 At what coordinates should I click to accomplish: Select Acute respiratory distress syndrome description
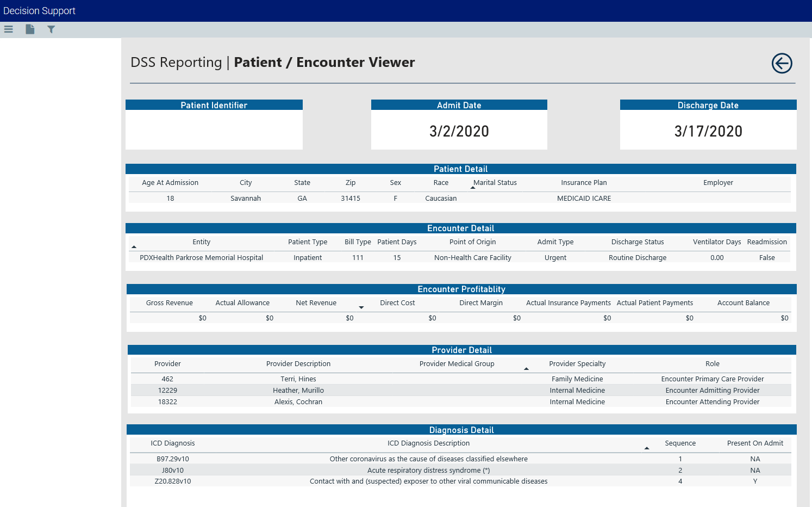click(x=428, y=471)
